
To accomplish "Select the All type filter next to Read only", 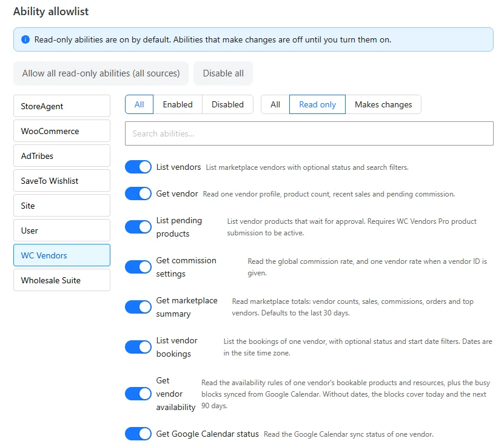I will [275, 104].
